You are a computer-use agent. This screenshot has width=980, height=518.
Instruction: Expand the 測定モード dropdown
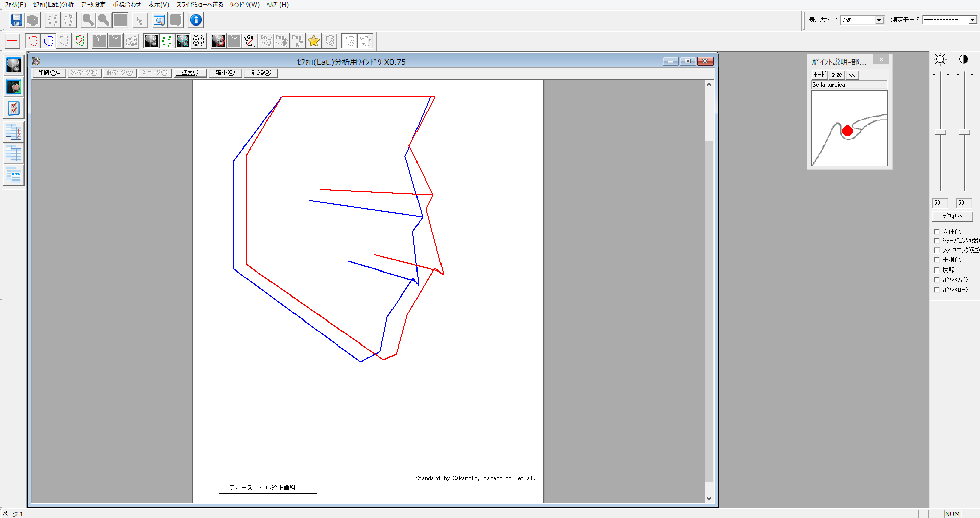(x=972, y=20)
